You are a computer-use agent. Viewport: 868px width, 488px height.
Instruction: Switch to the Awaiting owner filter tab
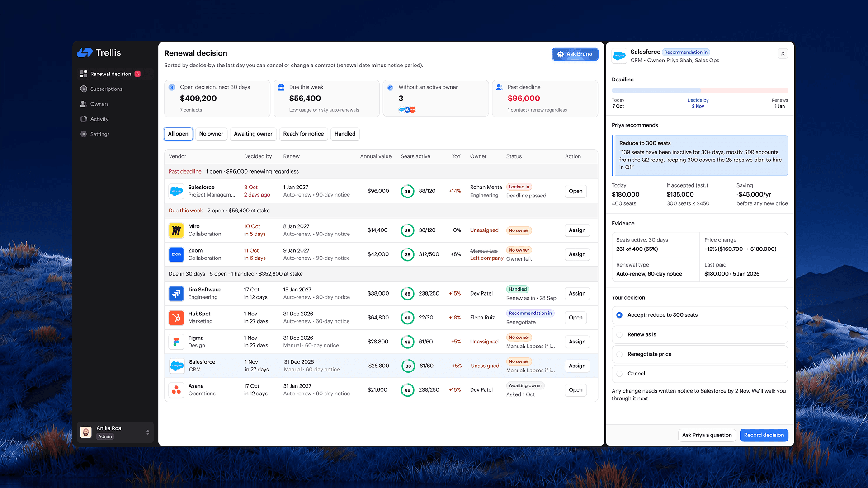pyautogui.click(x=253, y=134)
